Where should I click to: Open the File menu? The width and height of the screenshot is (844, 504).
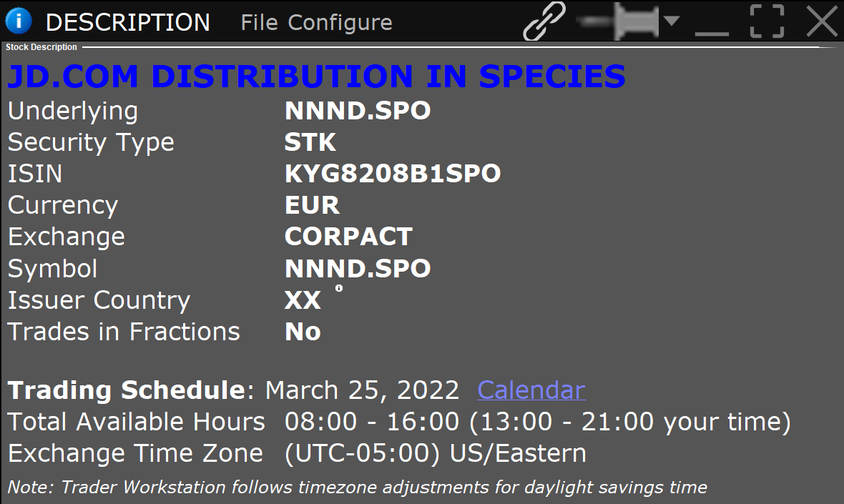tap(259, 23)
